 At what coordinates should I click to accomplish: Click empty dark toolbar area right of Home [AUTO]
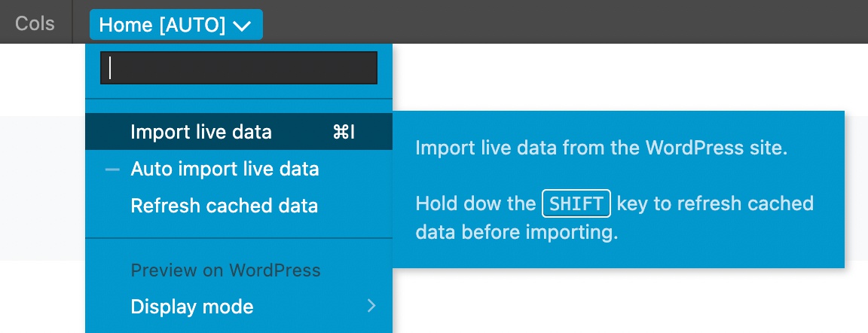click(564, 22)
